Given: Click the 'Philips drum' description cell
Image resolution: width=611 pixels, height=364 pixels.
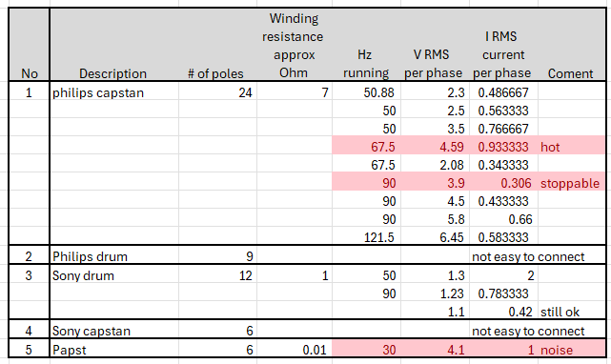Looking at the screenshot, I should [x=114, y=256].
